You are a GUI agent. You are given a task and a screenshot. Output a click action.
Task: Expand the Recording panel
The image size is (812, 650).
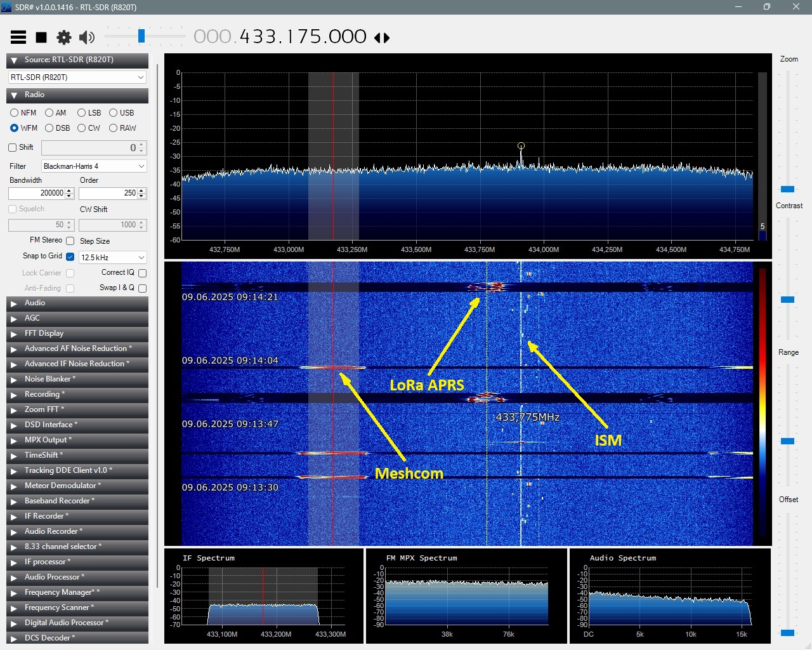click(77, 395)
